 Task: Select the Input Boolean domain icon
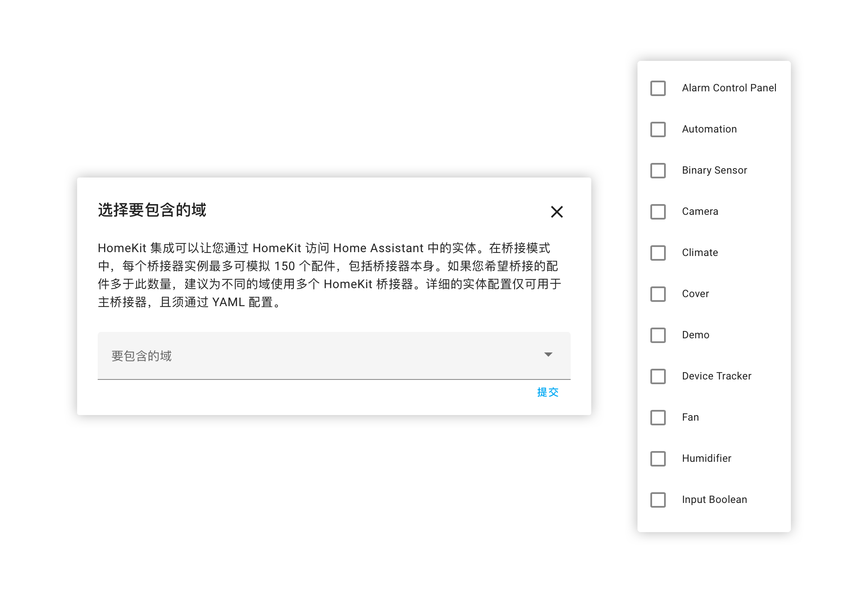coord(659,500)
